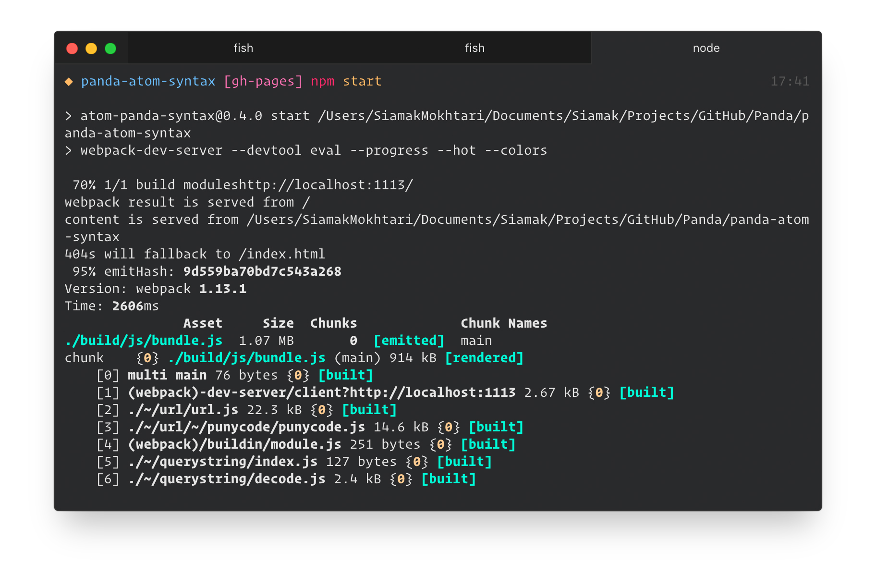Click the webpack-dev-server command line
This screenshot has width=876, height=588.
306,150
